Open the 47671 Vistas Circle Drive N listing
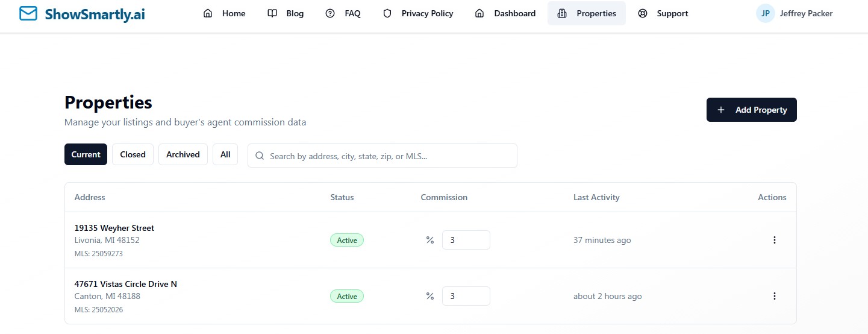Screen dimensions: 868x334 click(x=126, y=284)
